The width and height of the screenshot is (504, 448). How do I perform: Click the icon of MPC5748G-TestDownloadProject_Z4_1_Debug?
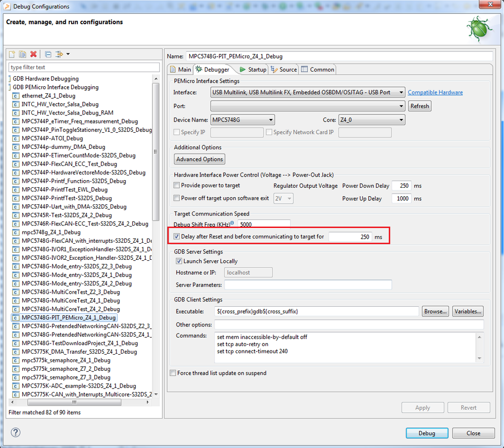coord(16,343)
